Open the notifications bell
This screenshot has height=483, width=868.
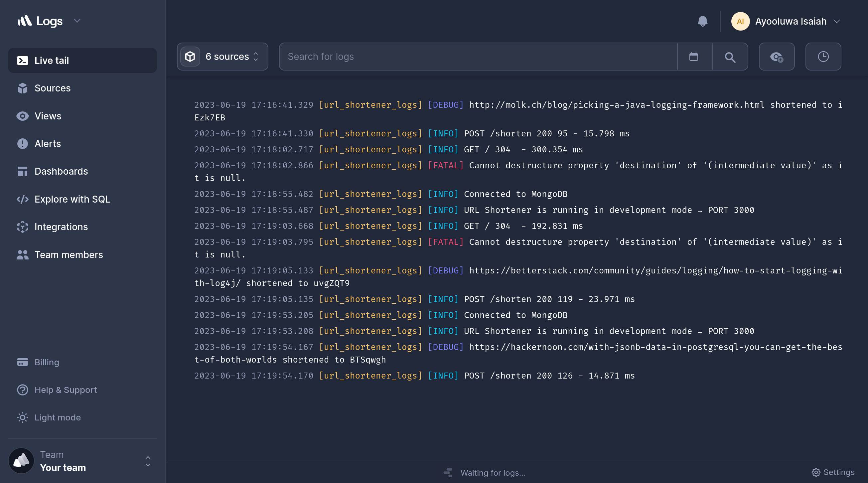703,21
